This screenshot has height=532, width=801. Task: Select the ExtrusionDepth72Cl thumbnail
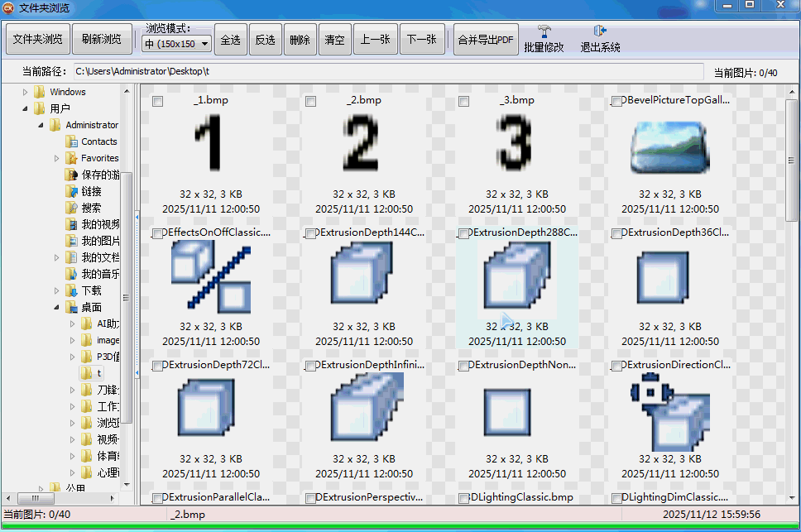click(206, 407)
